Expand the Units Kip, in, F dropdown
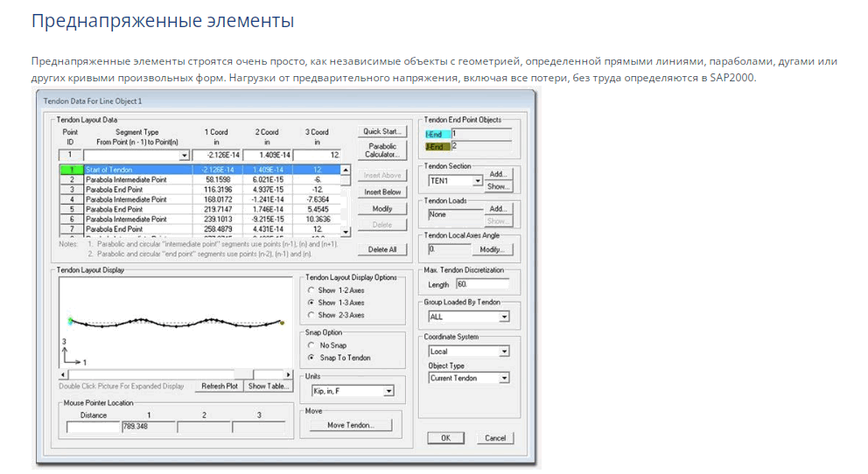 (x=389, y=392)
